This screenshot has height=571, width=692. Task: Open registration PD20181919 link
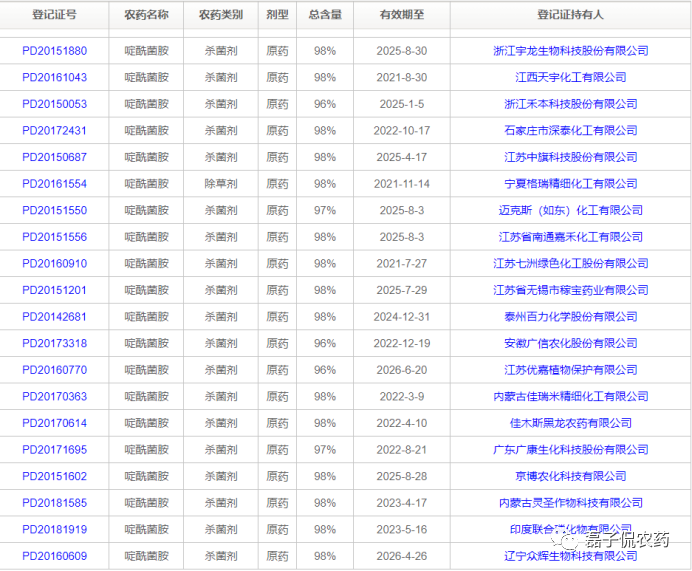point(54,529)
